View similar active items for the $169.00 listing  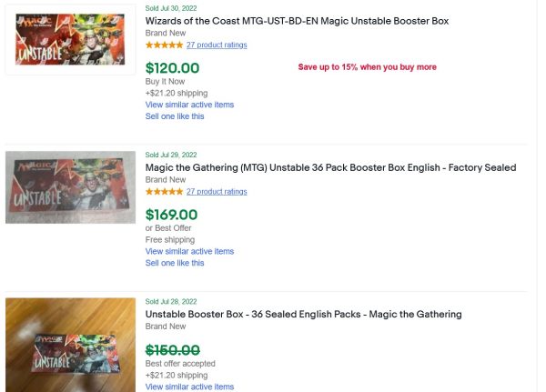pos(189,251)
